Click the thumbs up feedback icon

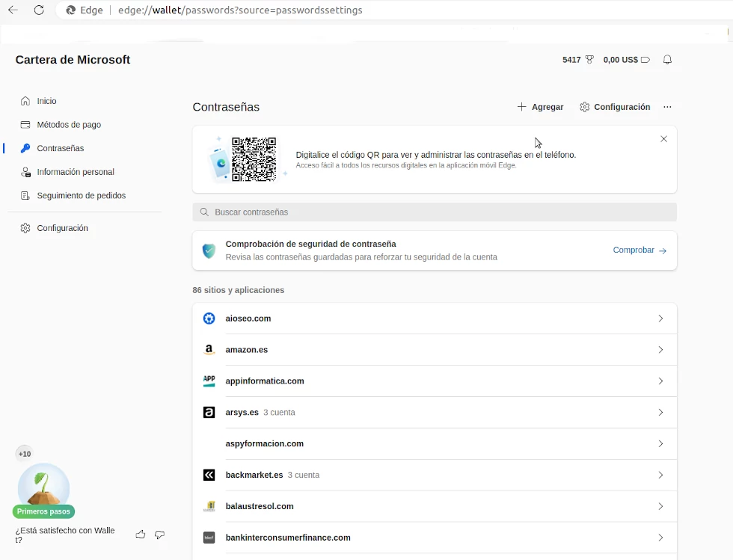pyautogui.click(x=141, y=535)
